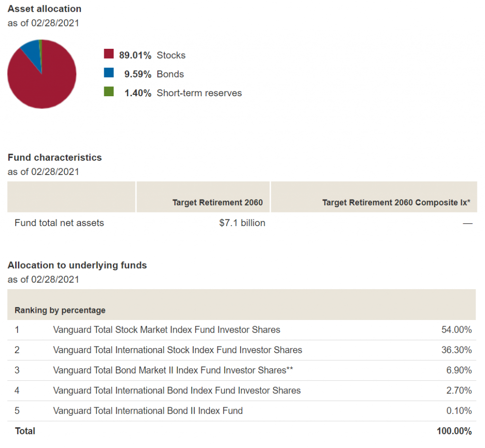Select the 36.30% allocation value

(x=457, y=350)
